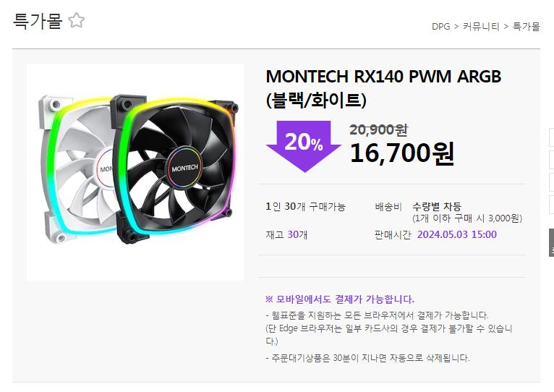Click the purple 20% discount arrow badge
Screen dimensions: 554x392
pyautogui.click(x=304, y=145)
